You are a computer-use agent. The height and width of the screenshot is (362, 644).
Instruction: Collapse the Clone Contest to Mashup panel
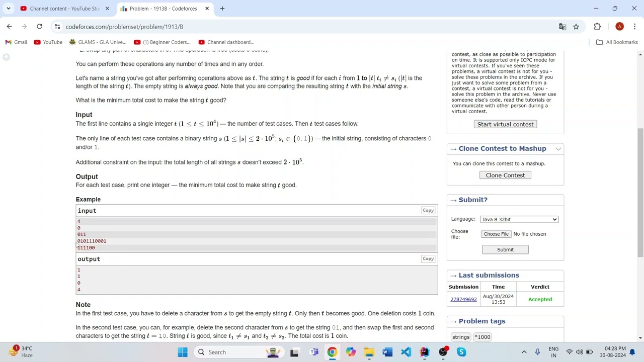click(x=558, y=149)
